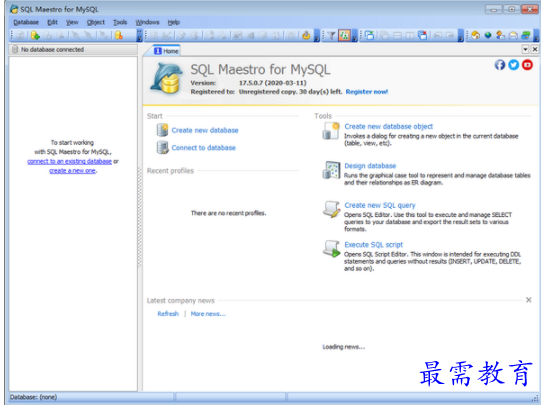The image size is (541, 405).
Task: Open the Object menu
Action: [x=96, y=22]
